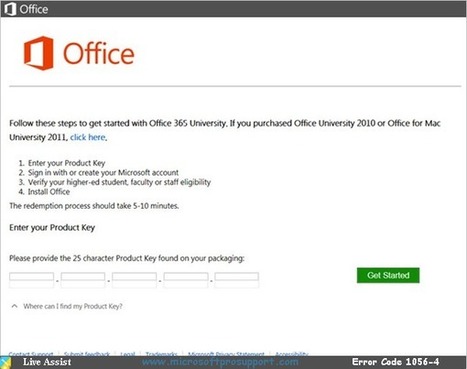Open the Microsoft Privacy Statement link
The width and height of the screenshot is (467, 369).
[226, 354]
